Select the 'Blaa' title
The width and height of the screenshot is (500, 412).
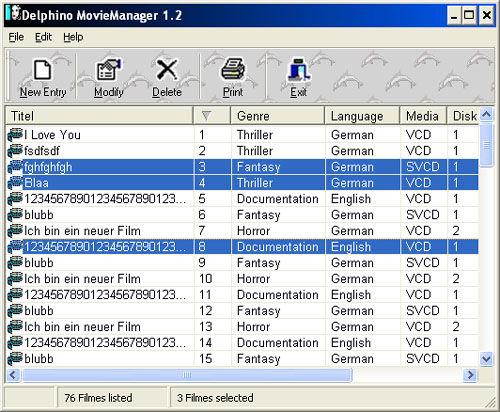coord(36,183)
